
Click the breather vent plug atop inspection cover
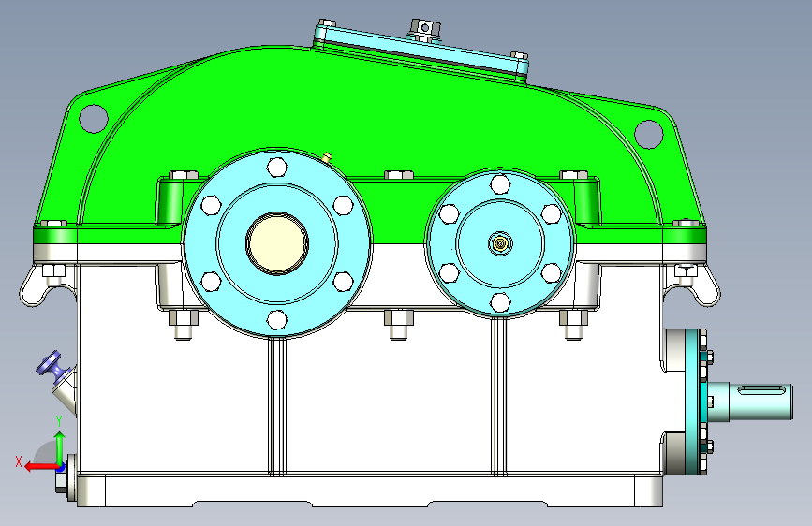pos(425,30)
